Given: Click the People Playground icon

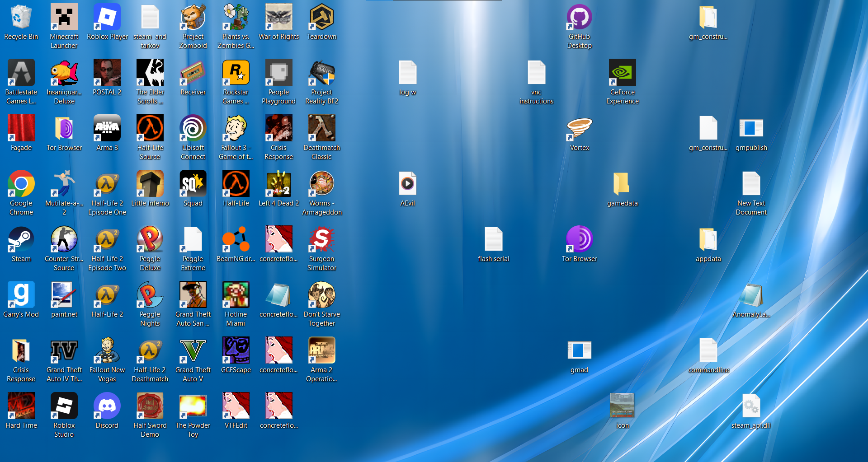Looking at the screenshot, I should click(x=279, y=72).
